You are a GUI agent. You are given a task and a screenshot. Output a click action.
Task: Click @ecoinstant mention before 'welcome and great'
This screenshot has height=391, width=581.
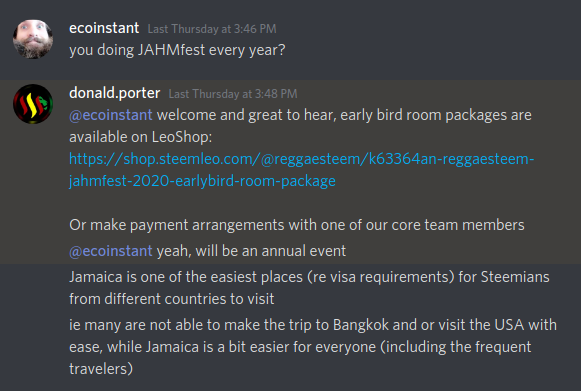[111, 115]
